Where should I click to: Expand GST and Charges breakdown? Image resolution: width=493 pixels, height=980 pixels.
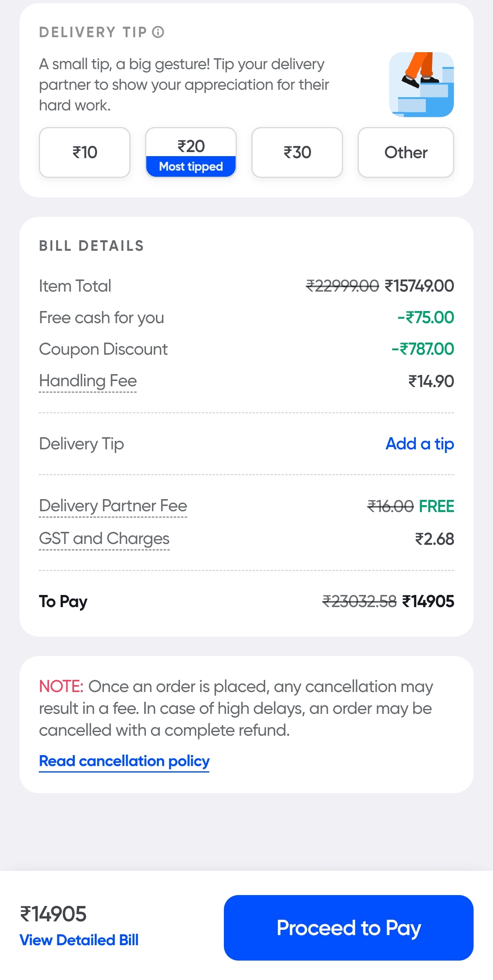[104, 539]
